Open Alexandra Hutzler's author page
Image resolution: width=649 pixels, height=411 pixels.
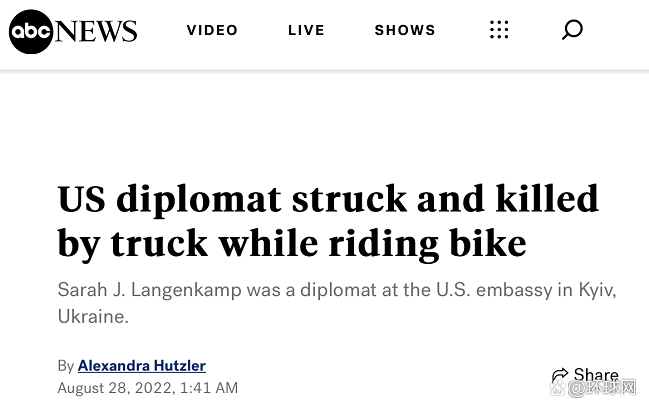[141, 365]
